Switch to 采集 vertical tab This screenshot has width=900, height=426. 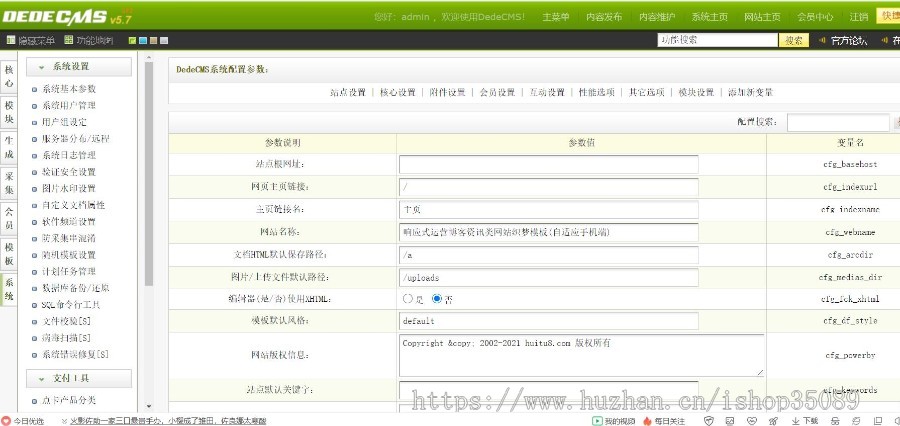pos(9,183)
